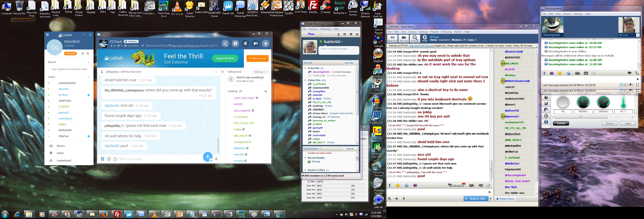Click Remove Ads button
644x219 pixels.
[x=257, y=58]
